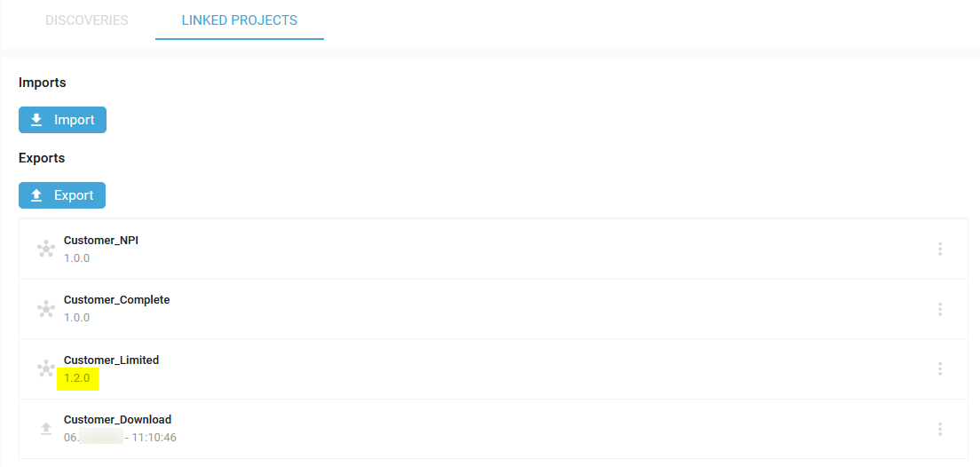
Task: Select the Customer_Limited export entry name
Action: tap(111, 360)
